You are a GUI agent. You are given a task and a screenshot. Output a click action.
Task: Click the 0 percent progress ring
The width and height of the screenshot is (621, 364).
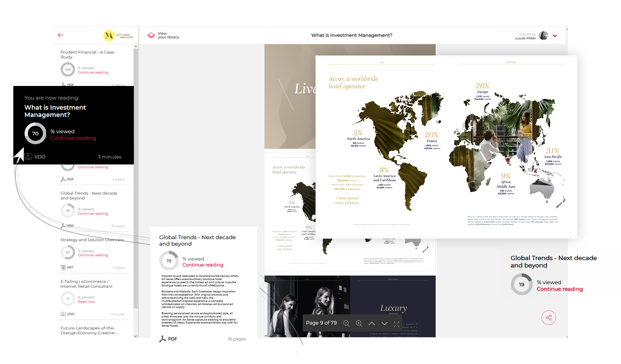[68, 299]
